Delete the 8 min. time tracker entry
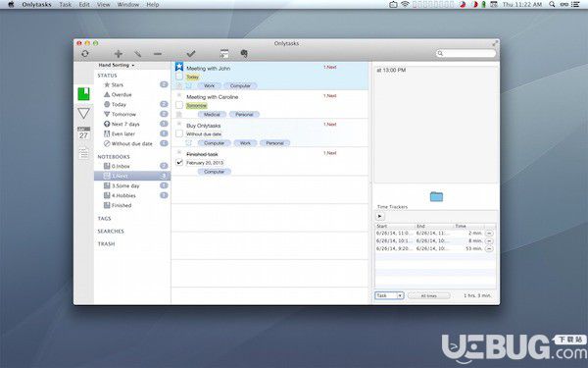 click(x=489, y=241)
